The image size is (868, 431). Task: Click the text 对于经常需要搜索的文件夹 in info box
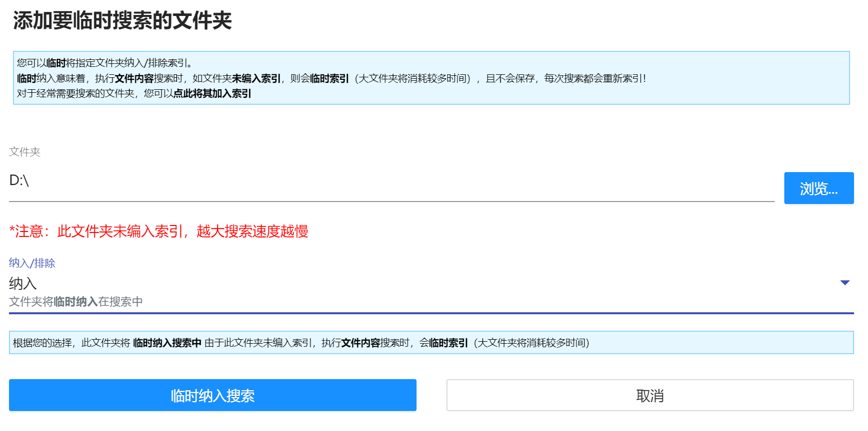click(76, 93)
